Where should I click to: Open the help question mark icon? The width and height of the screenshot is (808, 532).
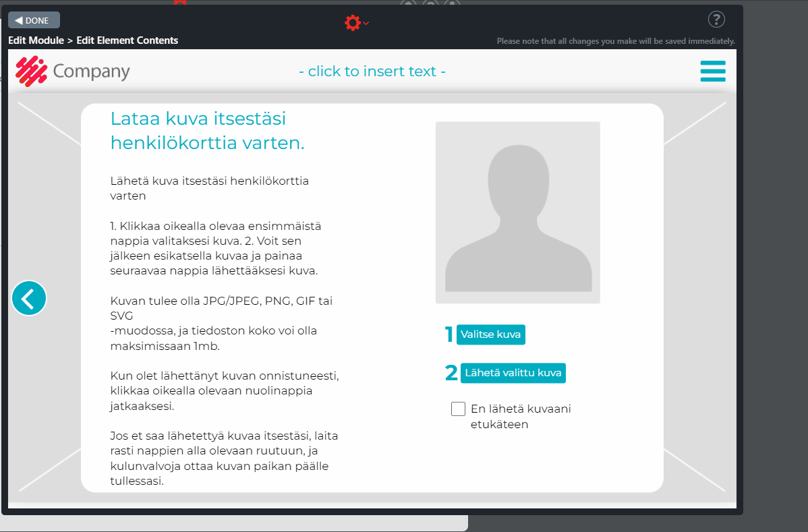click(x=716, y=20)
